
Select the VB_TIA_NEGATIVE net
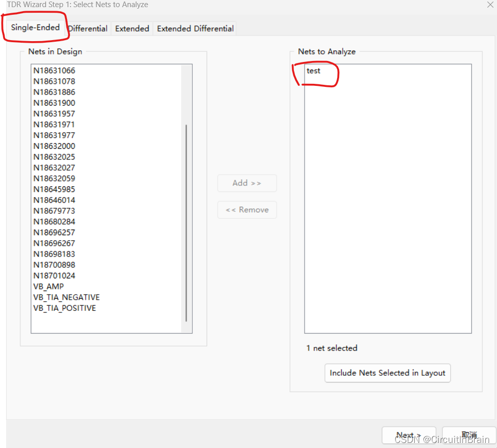coord(67,297)
